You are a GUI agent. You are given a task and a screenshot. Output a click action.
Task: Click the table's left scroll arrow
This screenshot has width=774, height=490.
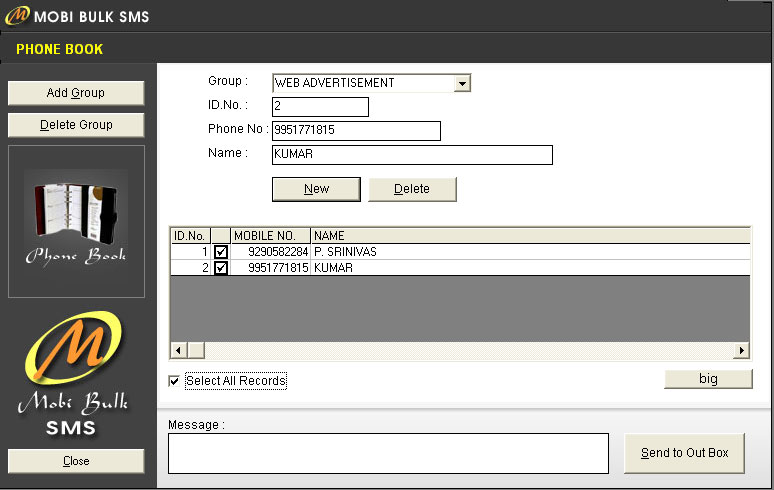(x=178, y=350)
